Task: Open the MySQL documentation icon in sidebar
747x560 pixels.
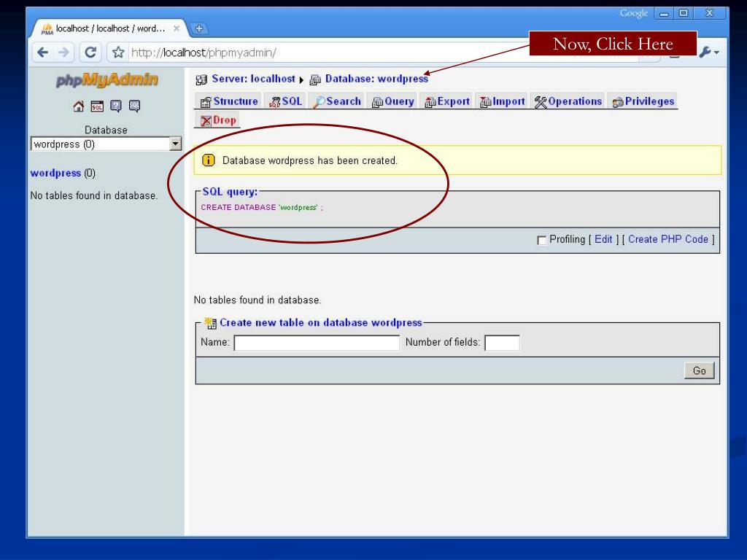Action: tap(134, 106)
